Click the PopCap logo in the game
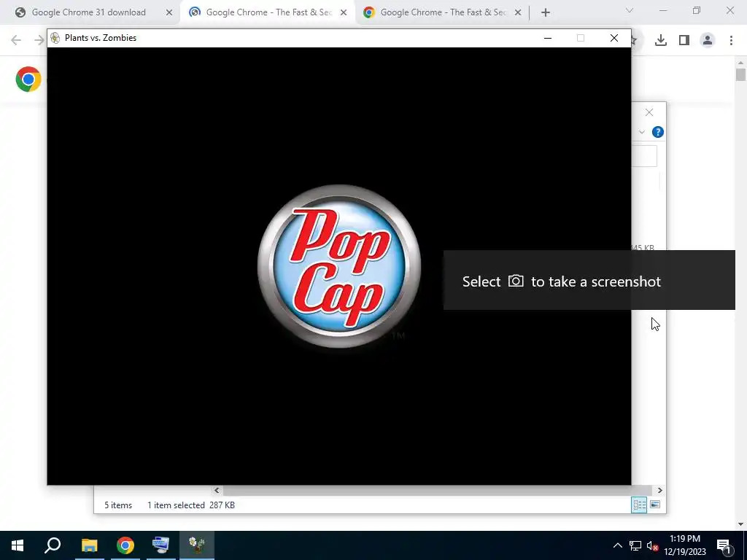The width and height of the screenshot is (747, 560). pos(339,266)
